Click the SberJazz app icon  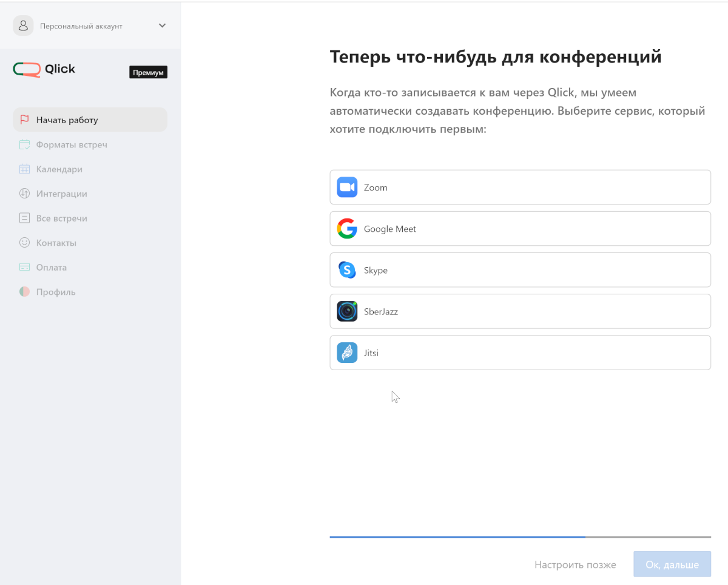tap(347, 311)
